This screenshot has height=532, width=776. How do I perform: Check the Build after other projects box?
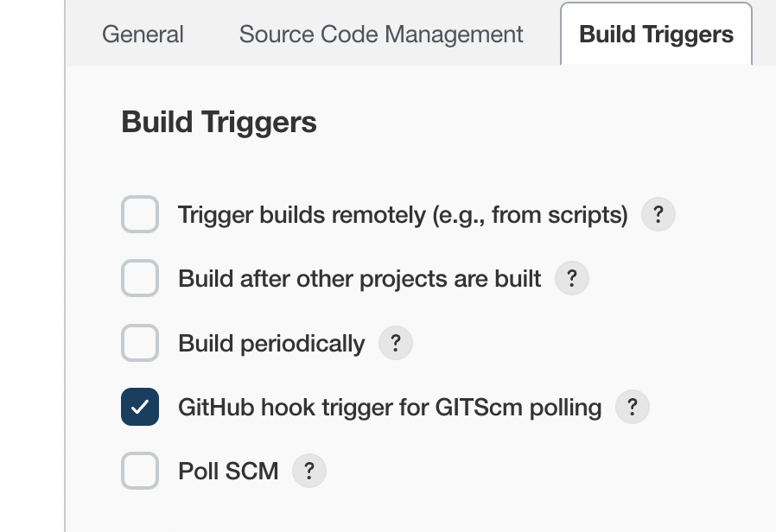tap(140, 279)
